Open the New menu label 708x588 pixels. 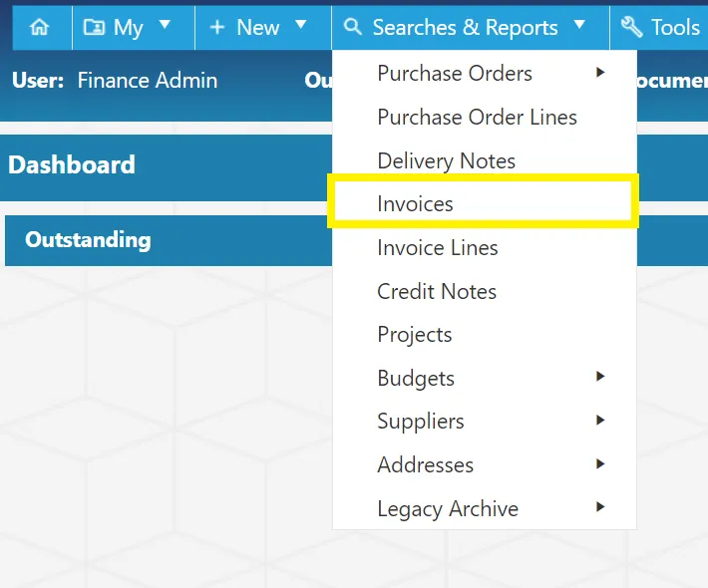pyautogui.click(x=258, y=27)
